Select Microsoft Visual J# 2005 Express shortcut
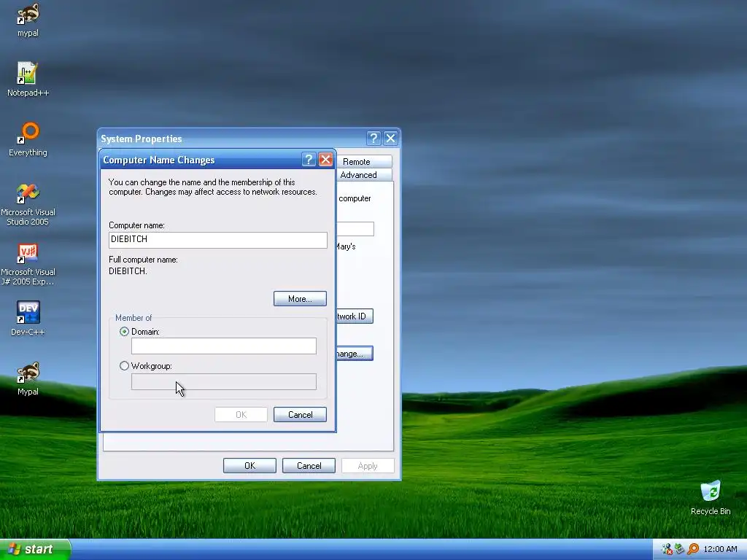 click(28, 264)
